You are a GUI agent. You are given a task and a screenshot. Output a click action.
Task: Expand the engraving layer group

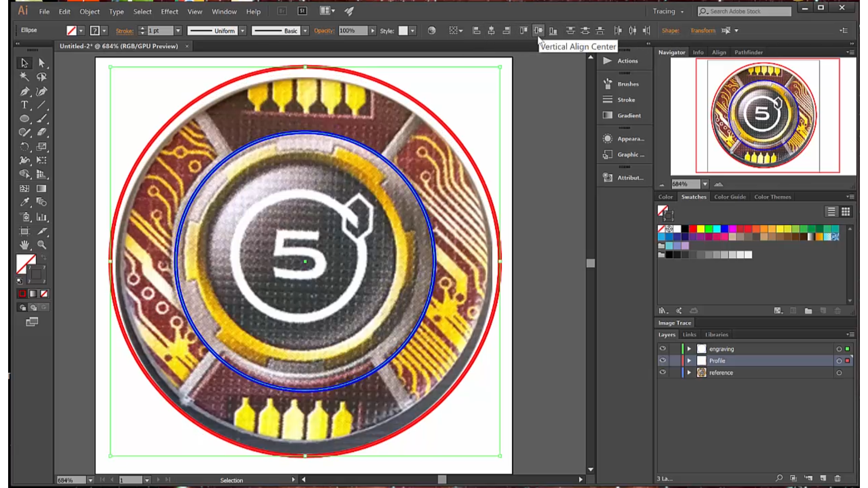(689, 348)
